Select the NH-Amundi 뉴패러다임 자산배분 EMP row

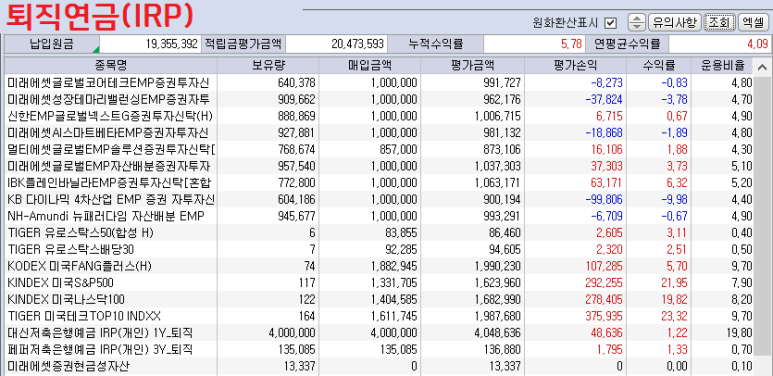click(x=379, y=216)
